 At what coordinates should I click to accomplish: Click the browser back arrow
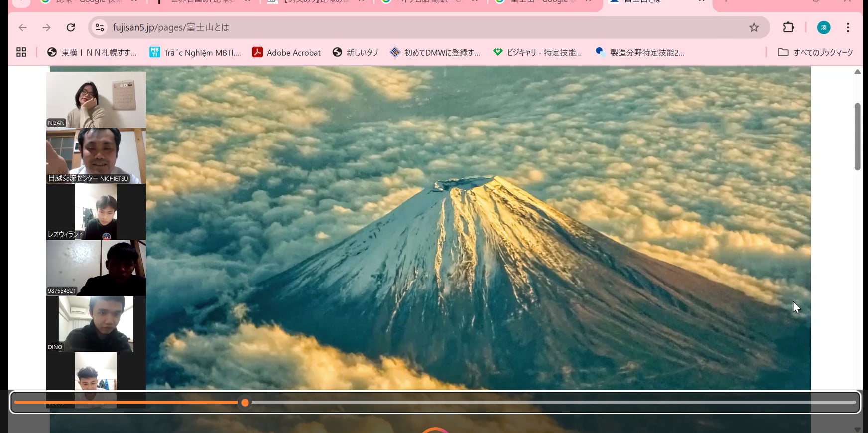[x=23, y=27]
